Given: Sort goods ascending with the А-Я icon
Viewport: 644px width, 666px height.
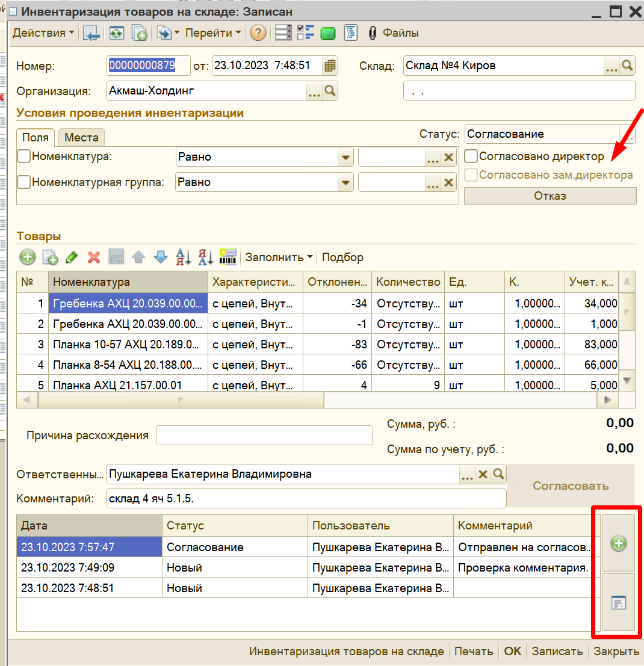Looking at the screenshot, I should coord(183,257).
